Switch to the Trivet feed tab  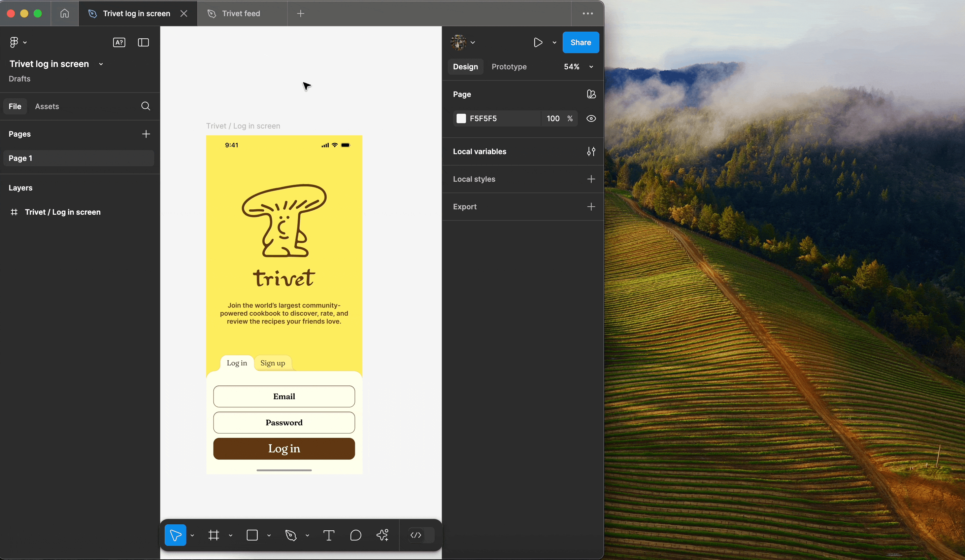[241, 13]
